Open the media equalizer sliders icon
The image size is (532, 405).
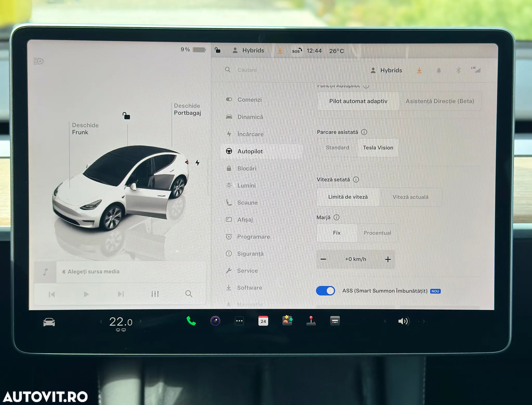coord(155,294)
